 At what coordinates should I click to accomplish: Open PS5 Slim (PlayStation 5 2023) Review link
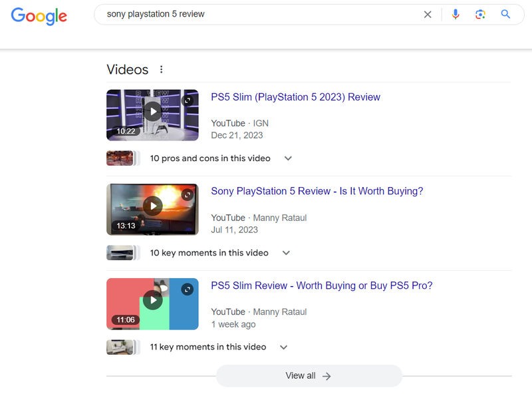[295, 97]
